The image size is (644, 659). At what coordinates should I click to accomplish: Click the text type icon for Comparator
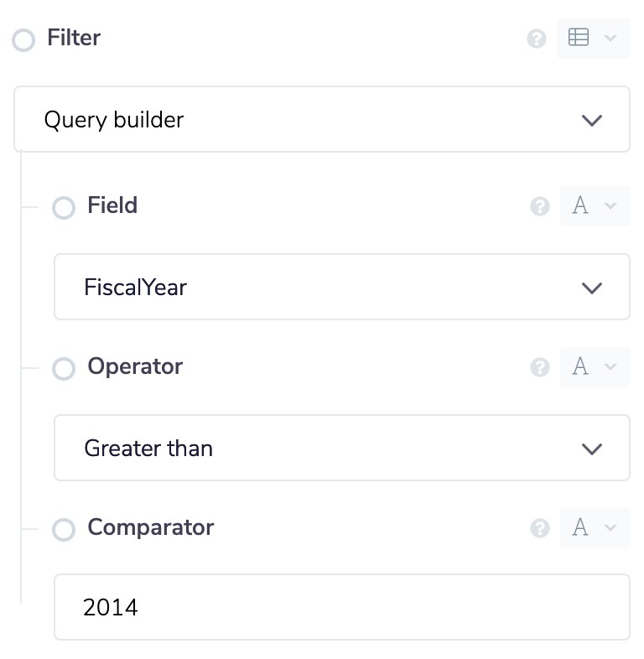click(580, 528)
